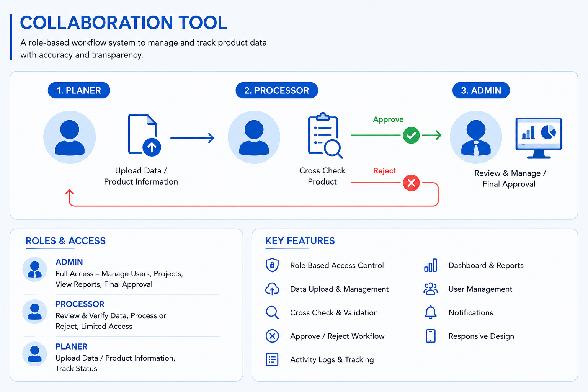Screen dimensions: 588x392
Task: Click the Full Access – Manage Users description
Action: pos(119,279)
